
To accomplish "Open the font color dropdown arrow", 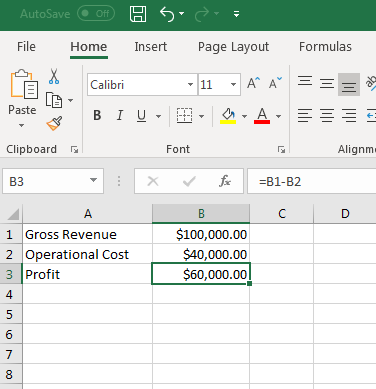I will pyautogui.click(x=278, y=116).
